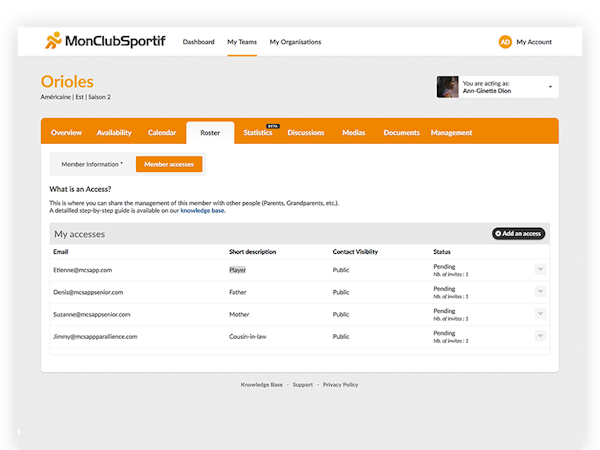Click the Father description cell

(x=238, y=292)
